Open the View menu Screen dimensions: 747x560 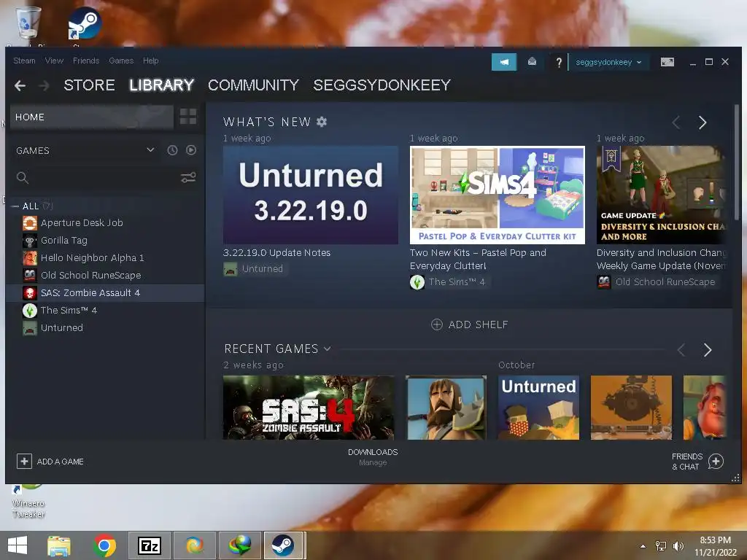(x=54, y=61)
